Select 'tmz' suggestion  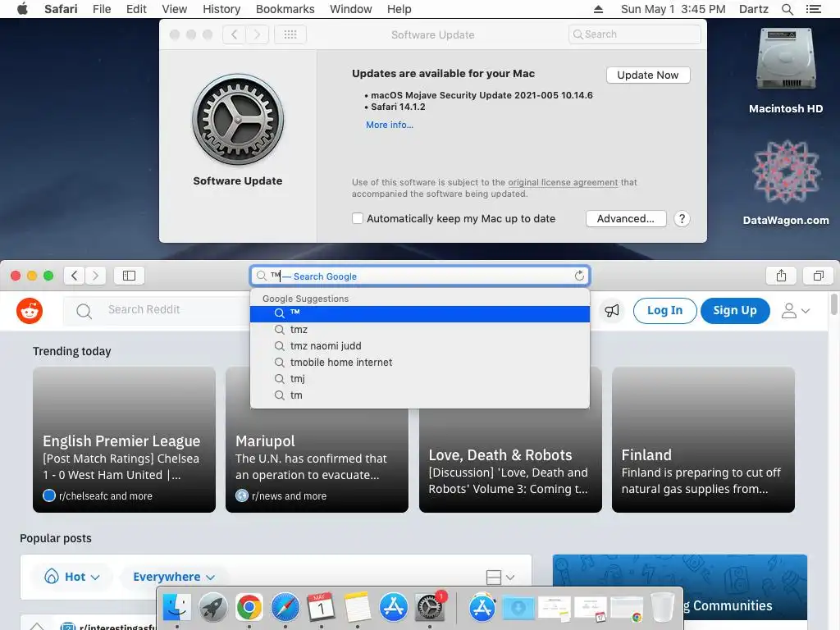tap(420, 330)
